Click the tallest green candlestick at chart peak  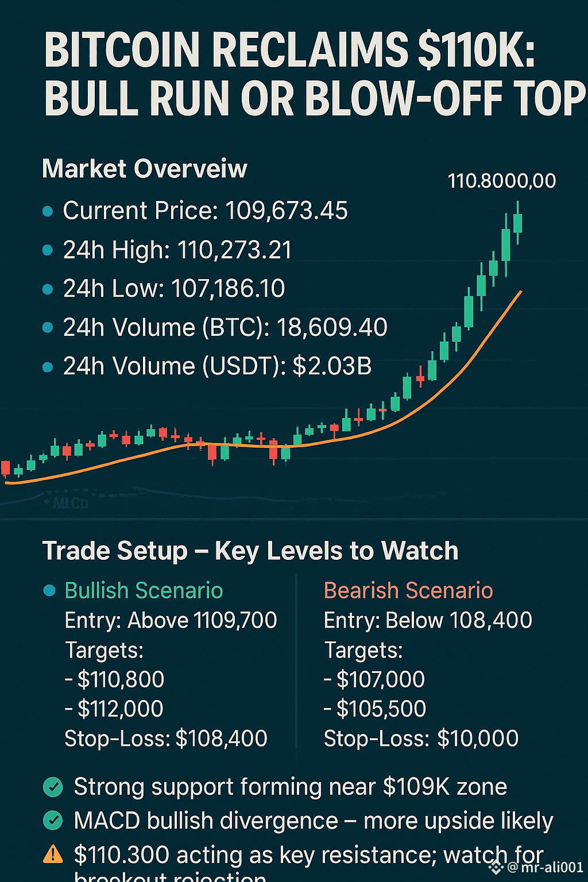pyautogui.click(x=506, y=245)
